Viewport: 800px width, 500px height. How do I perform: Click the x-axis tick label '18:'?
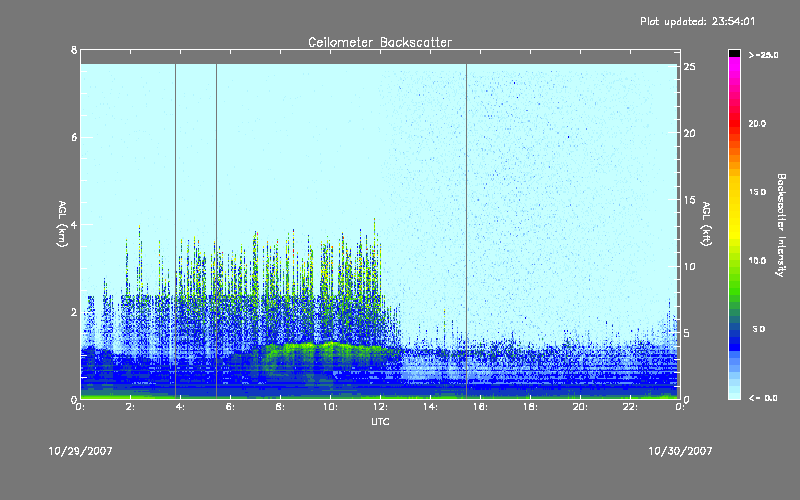click(x=530, y=407)
